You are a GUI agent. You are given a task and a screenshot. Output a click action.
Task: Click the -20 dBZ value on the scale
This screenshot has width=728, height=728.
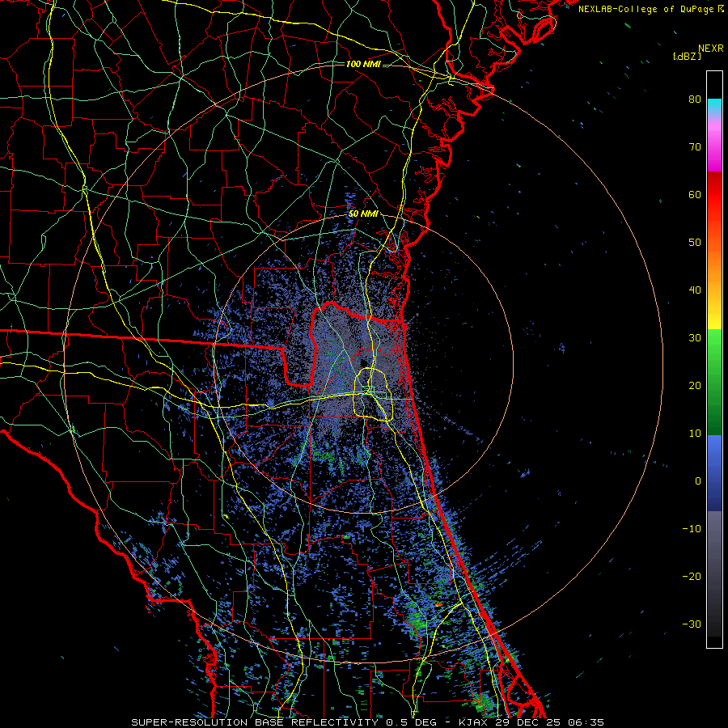692,576
